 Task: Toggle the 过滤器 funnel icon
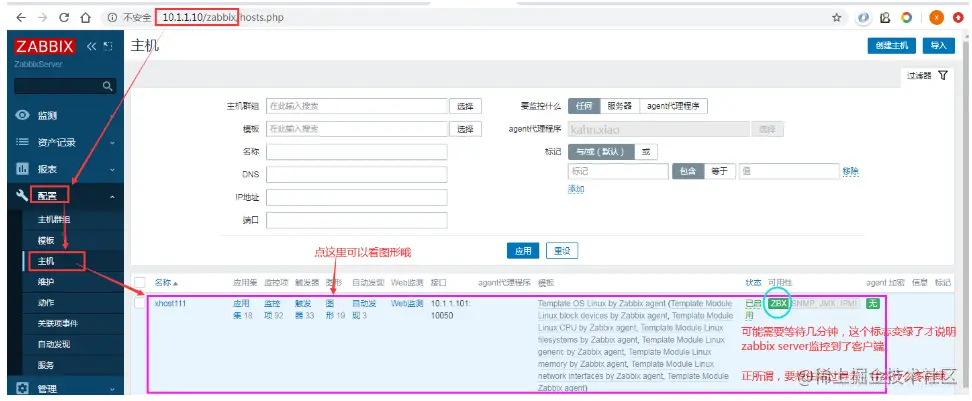[x=943, y=76]
